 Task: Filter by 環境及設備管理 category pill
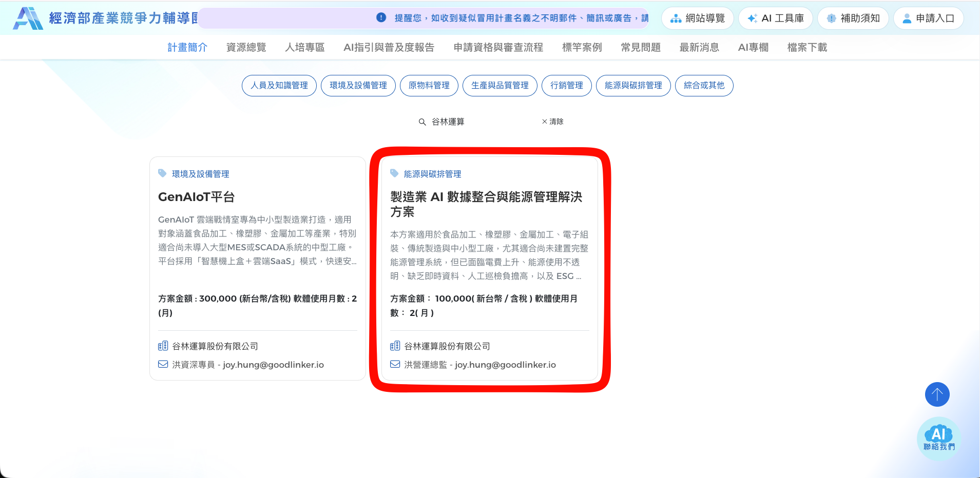(358, 85)
